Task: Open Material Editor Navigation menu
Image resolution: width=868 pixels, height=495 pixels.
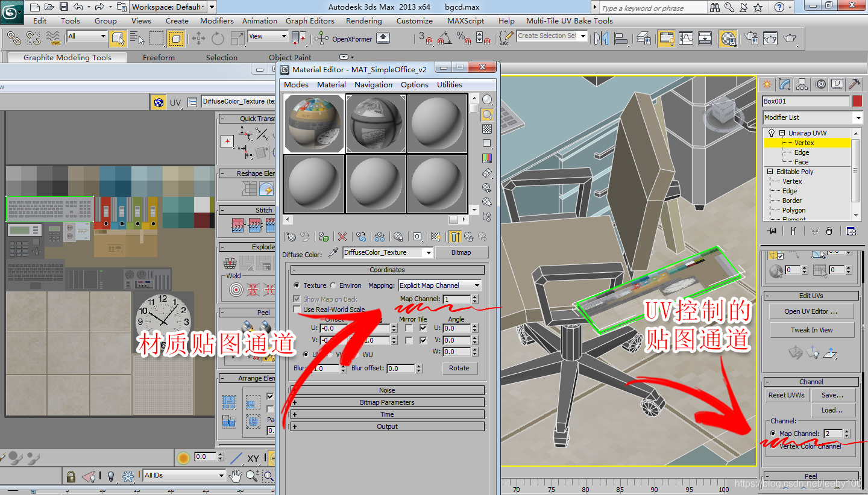Action: click(373, 85)
